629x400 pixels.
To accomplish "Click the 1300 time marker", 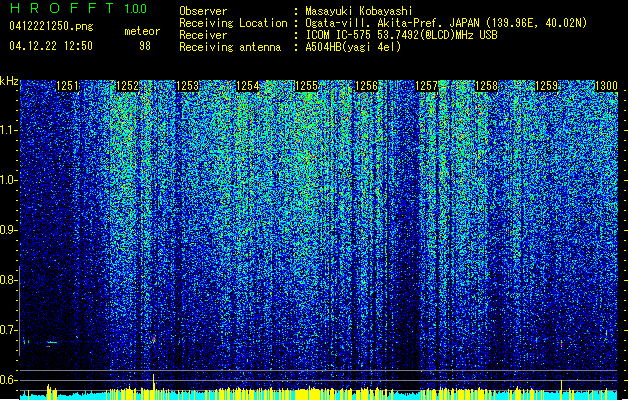I will (606, 86).
